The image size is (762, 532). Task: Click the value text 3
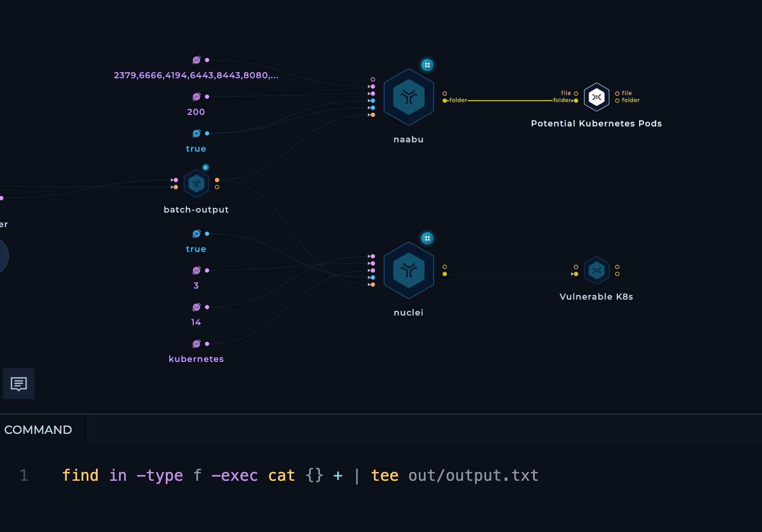pyautogui.click(x=196, y=286)
